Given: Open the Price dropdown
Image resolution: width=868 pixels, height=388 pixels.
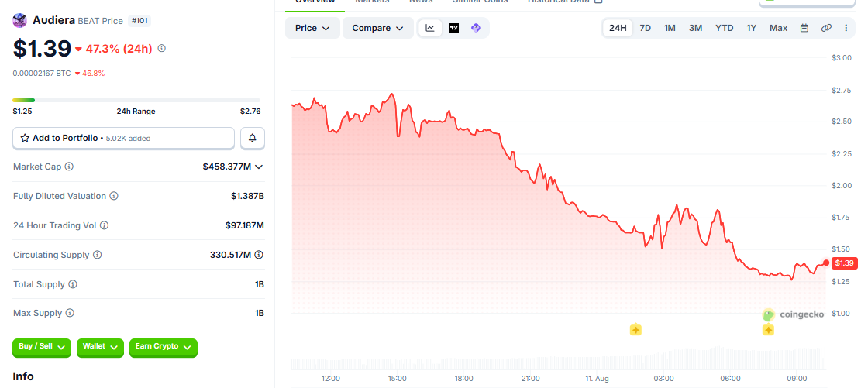Looking at the screenshot, I should point(313,28).
